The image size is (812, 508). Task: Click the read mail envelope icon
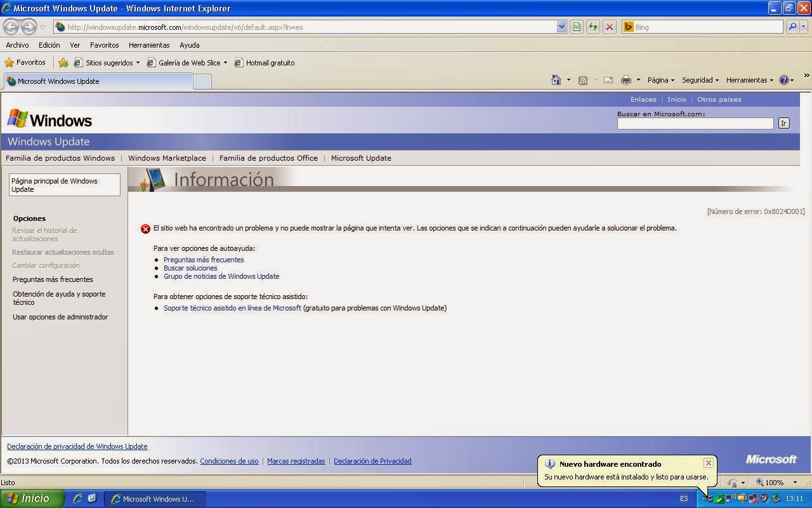(608, 80)
